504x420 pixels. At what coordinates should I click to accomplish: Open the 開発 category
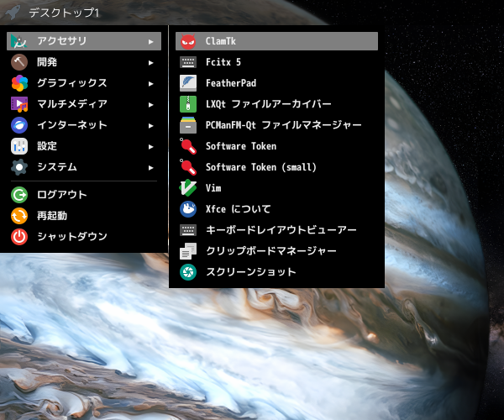coord(84,62)
